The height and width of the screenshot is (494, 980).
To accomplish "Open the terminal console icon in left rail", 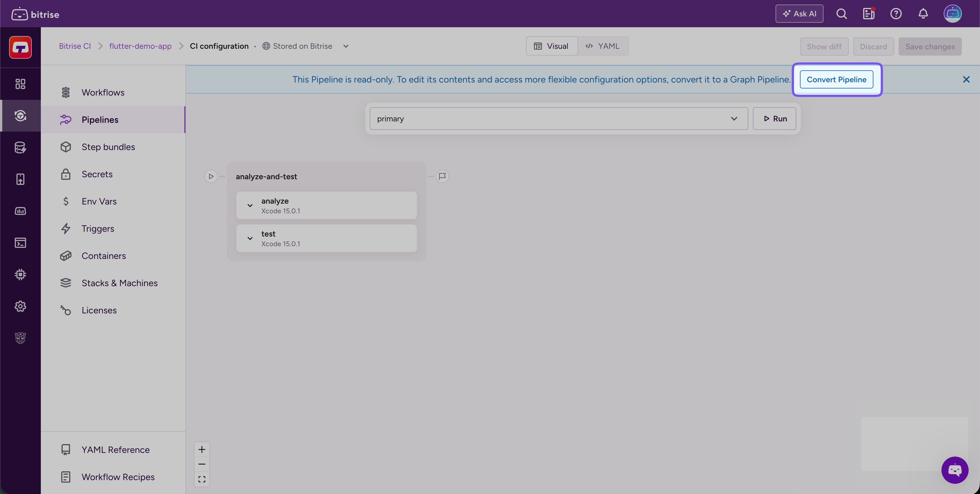I will pos(20,243).
